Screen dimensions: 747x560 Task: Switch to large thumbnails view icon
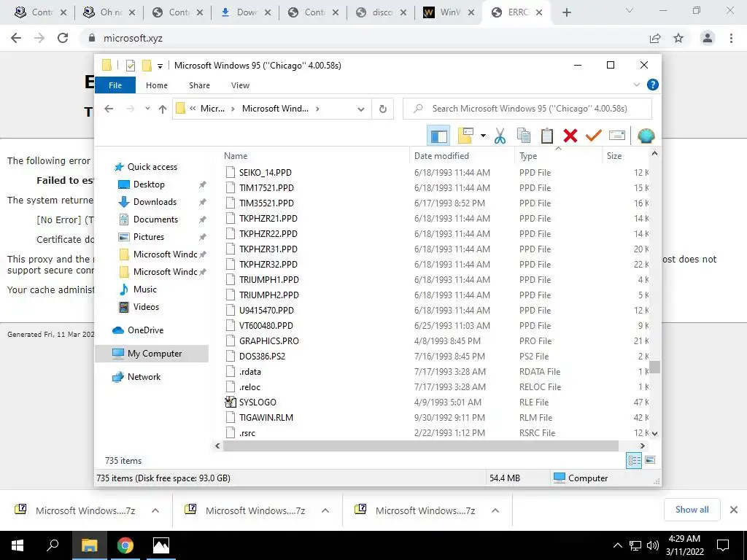click(650, 460)
